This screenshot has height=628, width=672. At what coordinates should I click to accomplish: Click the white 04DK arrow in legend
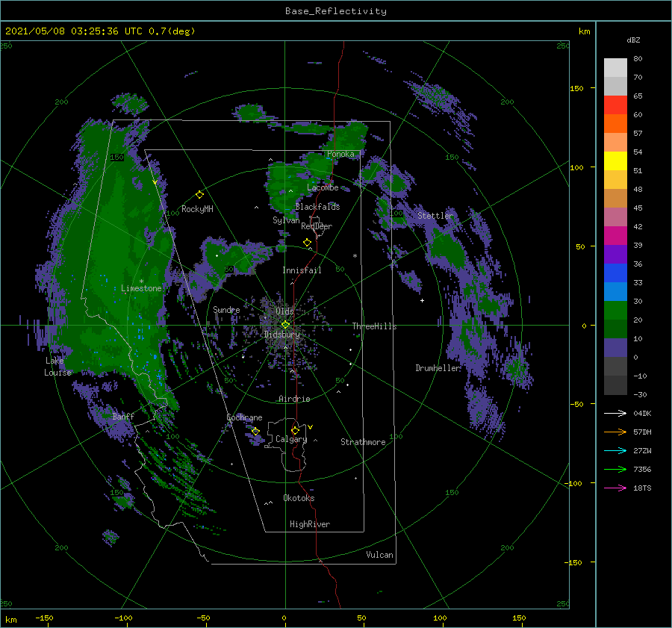pos(615,413)
